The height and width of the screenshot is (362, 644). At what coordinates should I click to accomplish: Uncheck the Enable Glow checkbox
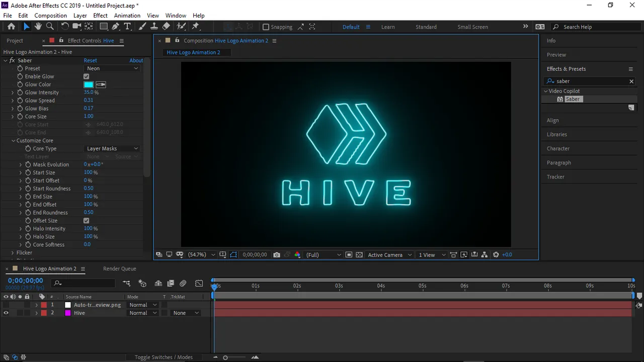click(x=86, y=76)
